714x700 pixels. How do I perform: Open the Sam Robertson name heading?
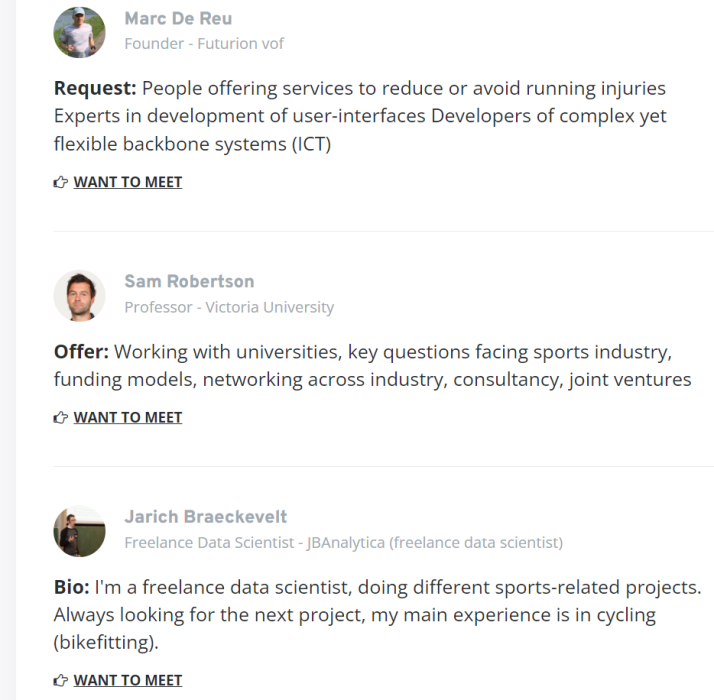189,281
